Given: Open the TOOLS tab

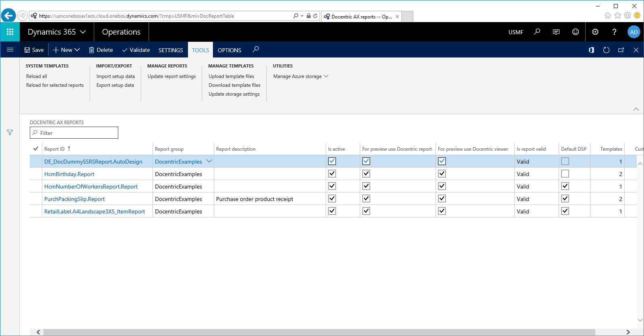Looking at the screenshot, I should click(x=200, y=50).
